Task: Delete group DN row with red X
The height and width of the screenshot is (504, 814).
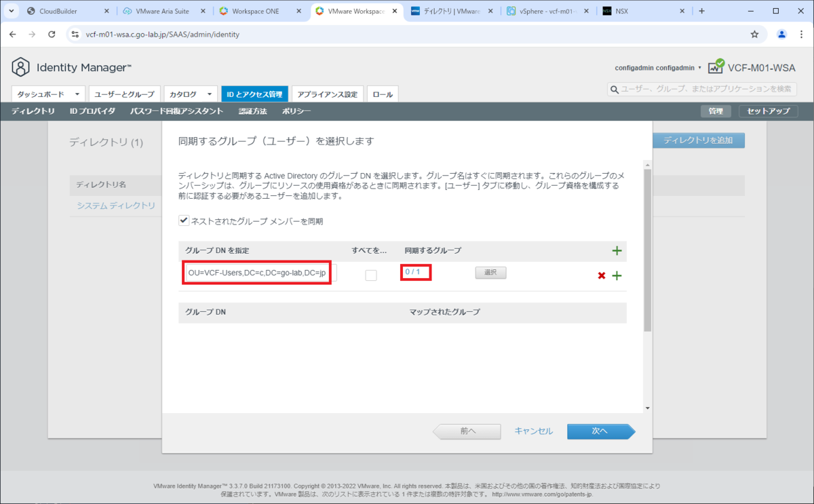Action: [x=602, y=275]
